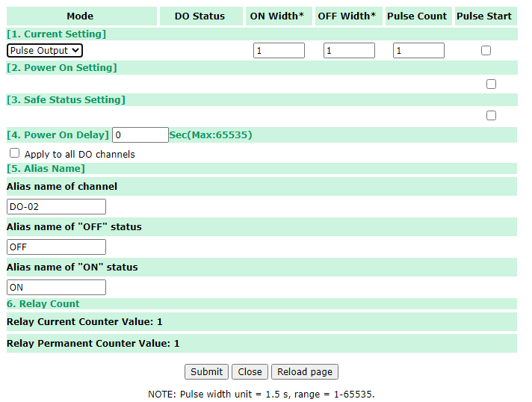Click the Mode column header
532x402 pixels.
[80, 16]
